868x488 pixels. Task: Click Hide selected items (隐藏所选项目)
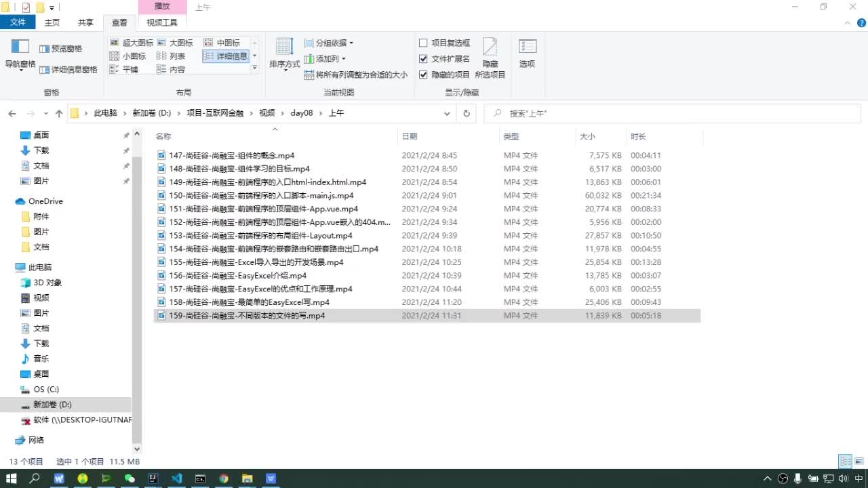pyautogui.click(x=490, y=58)
